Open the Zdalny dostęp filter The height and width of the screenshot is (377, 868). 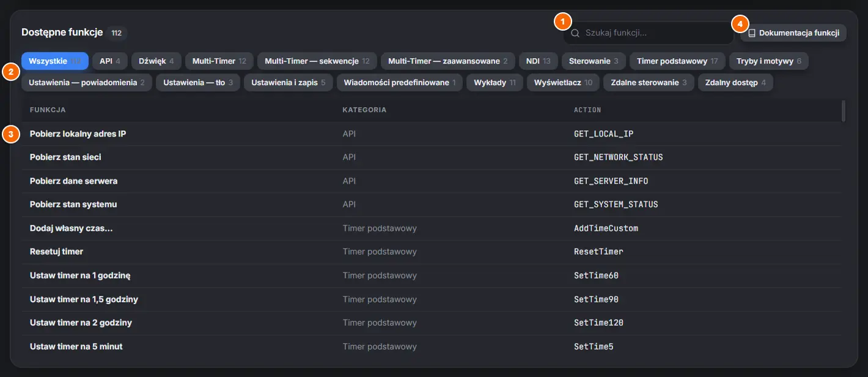[735, 83]
